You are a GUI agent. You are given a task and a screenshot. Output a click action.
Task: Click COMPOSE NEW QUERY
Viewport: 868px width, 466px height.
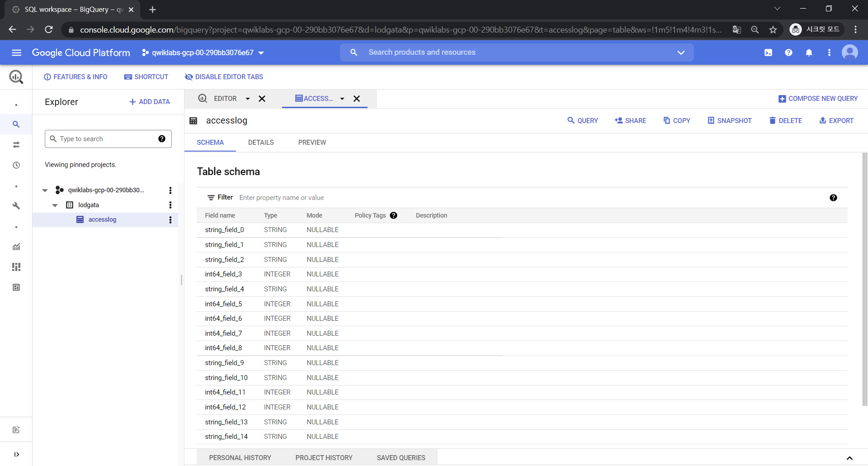click(818, 99)
